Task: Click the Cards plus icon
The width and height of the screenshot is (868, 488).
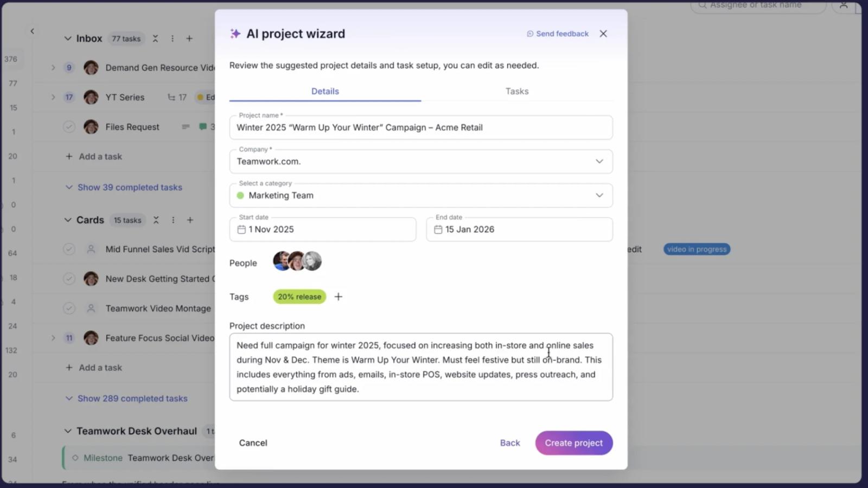Action: coord(190,220)
